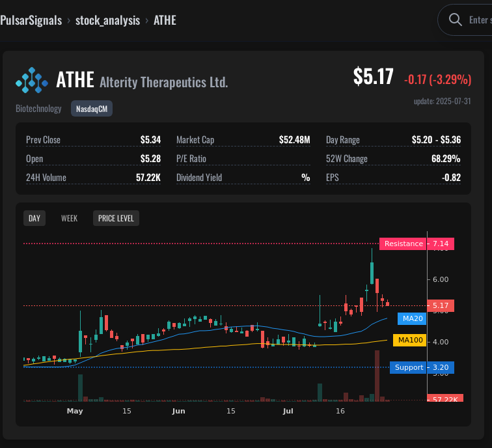Click the Jun label on the time axis
The width and height of the screenshot is (492, 448).
[178, 411]
